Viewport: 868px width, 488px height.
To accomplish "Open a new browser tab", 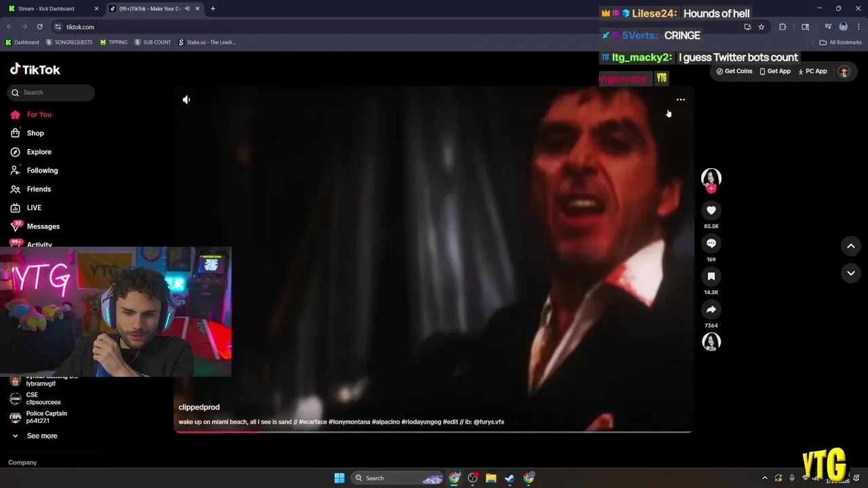I will [212, 9].
